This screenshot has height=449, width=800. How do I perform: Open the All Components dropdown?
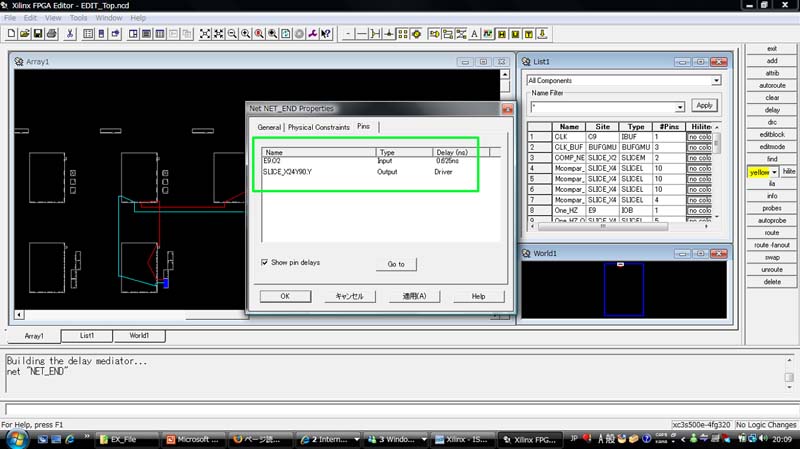point(716,81)
